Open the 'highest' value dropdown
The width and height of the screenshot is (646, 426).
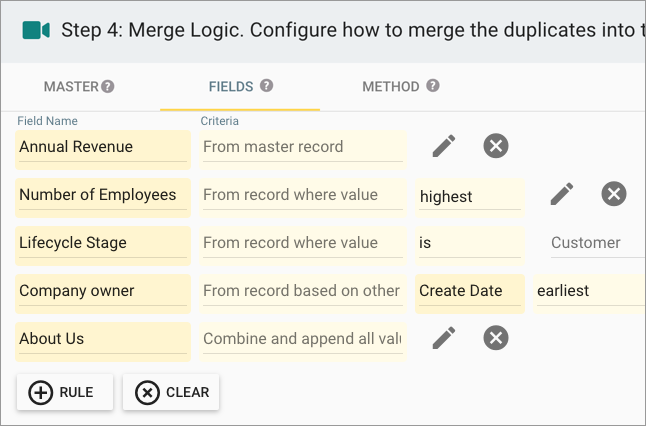[x=470, y=198]
